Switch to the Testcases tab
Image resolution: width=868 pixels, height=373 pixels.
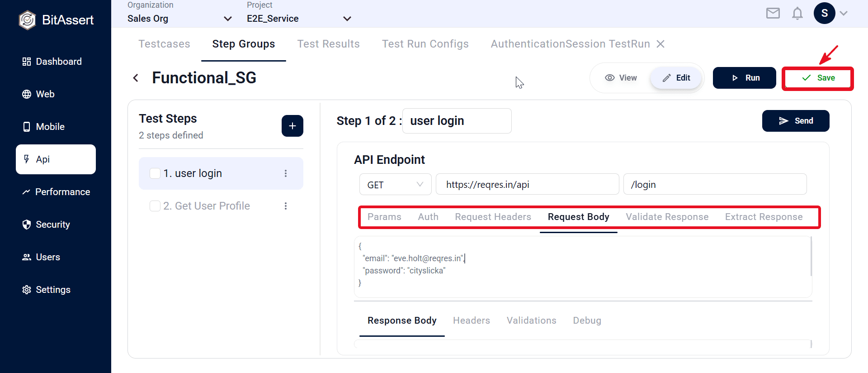coord(164,44)
